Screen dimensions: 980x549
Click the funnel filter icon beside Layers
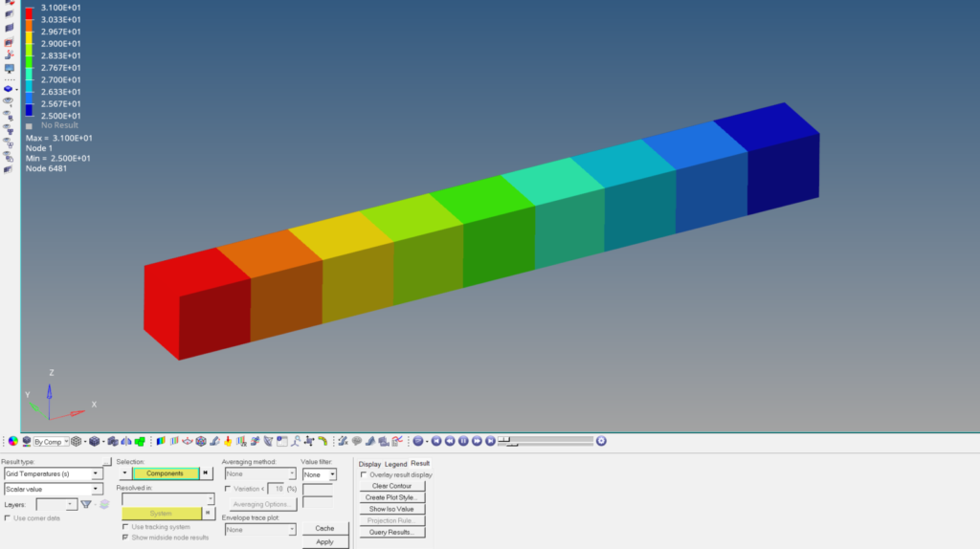click(x=86, y=504)
